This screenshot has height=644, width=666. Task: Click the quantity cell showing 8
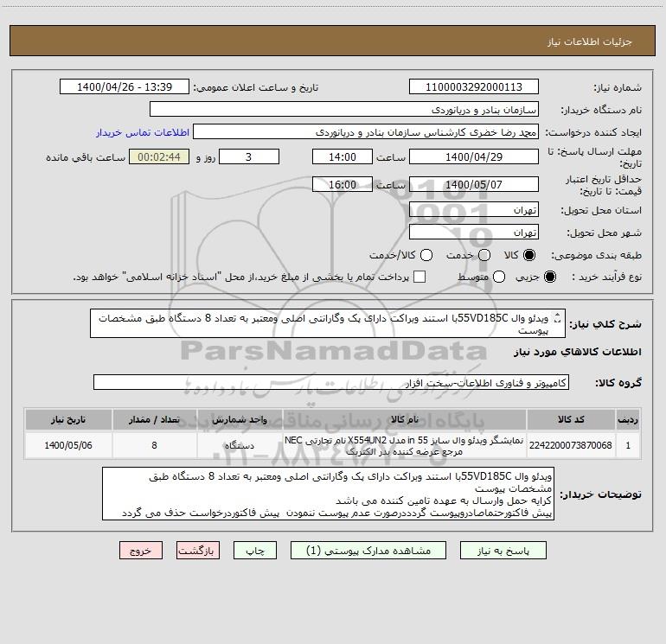(154, 445)
